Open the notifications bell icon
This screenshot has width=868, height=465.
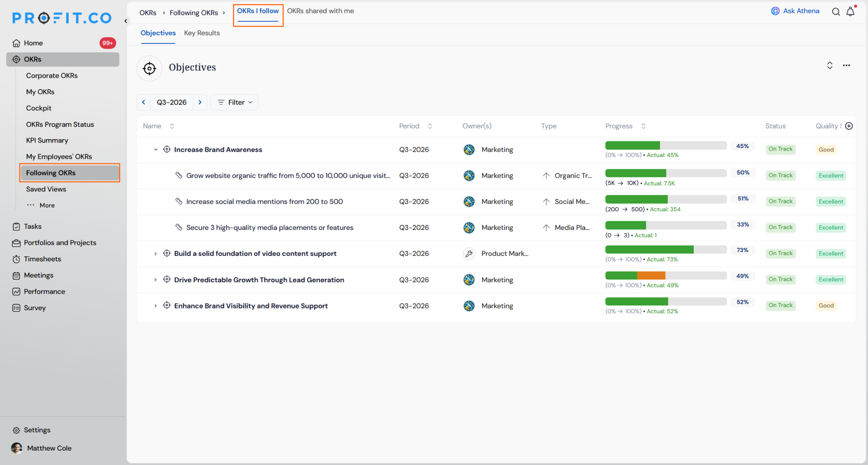pyautogui.click(x=850, y=11)
